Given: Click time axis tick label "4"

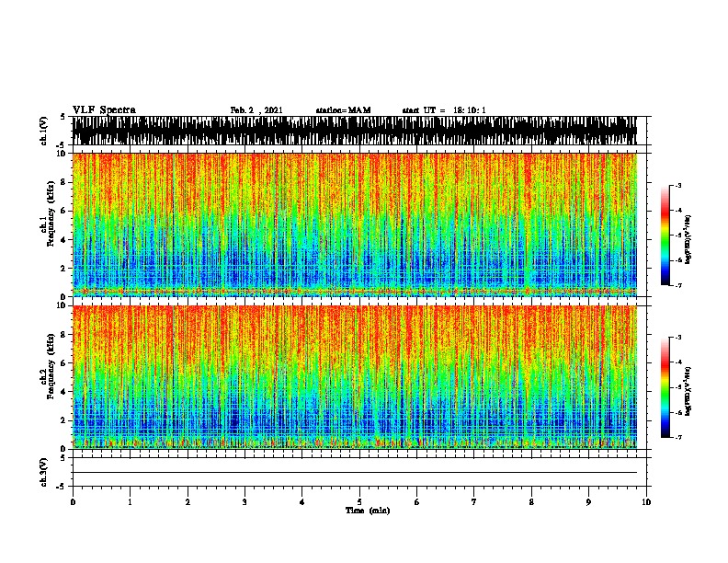Looking at the screenshot, I should click(302, 502).
